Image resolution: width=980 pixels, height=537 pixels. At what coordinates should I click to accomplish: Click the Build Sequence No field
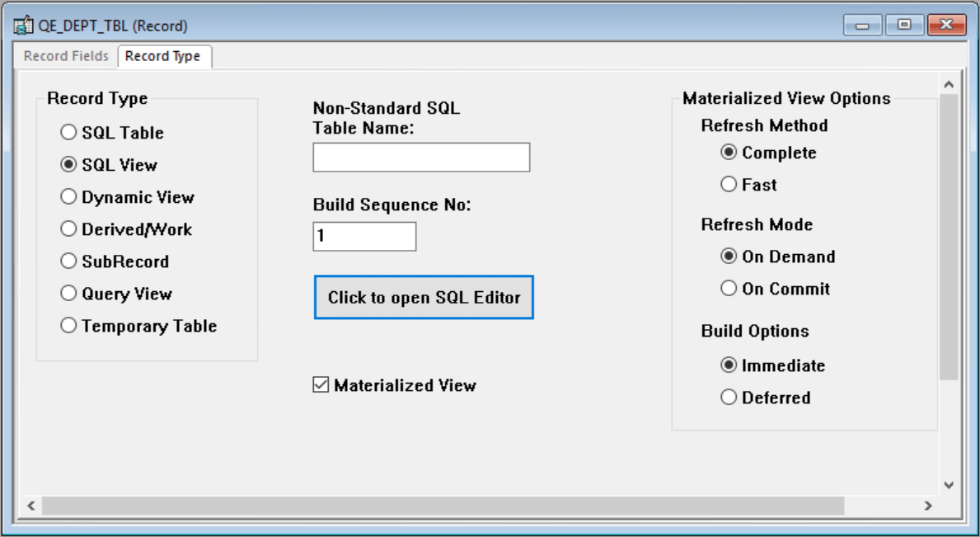pyautogui.click(x=364, y=237)
